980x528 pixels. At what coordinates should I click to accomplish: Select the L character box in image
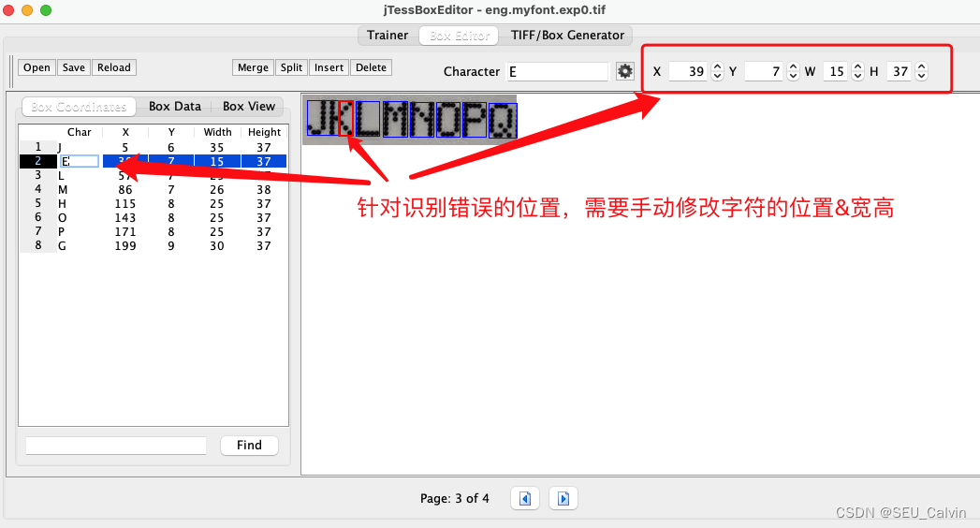coord(368,119)
